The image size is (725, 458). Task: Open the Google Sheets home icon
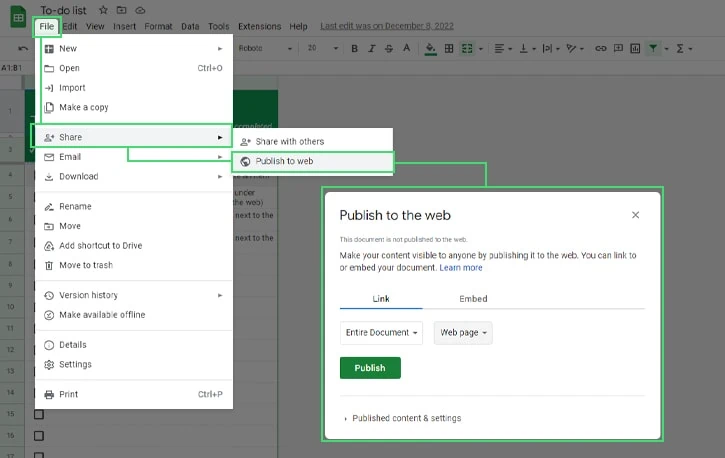[18, 17]
